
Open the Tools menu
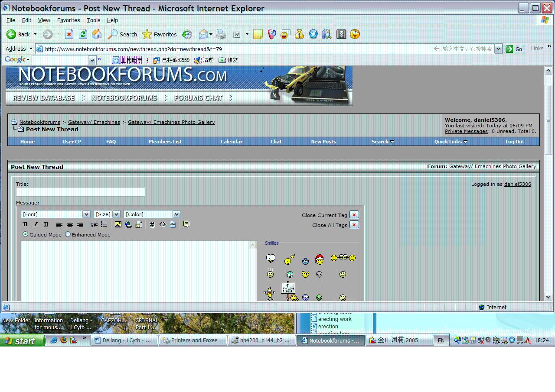point(93,20)
